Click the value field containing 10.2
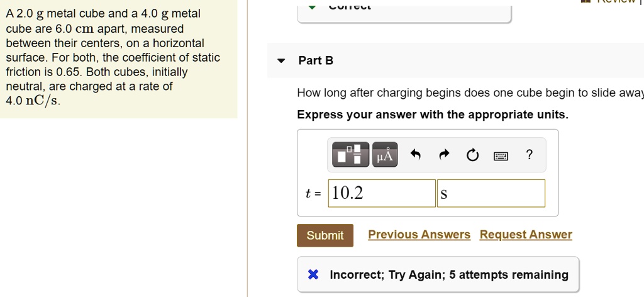 click(382, 193)
